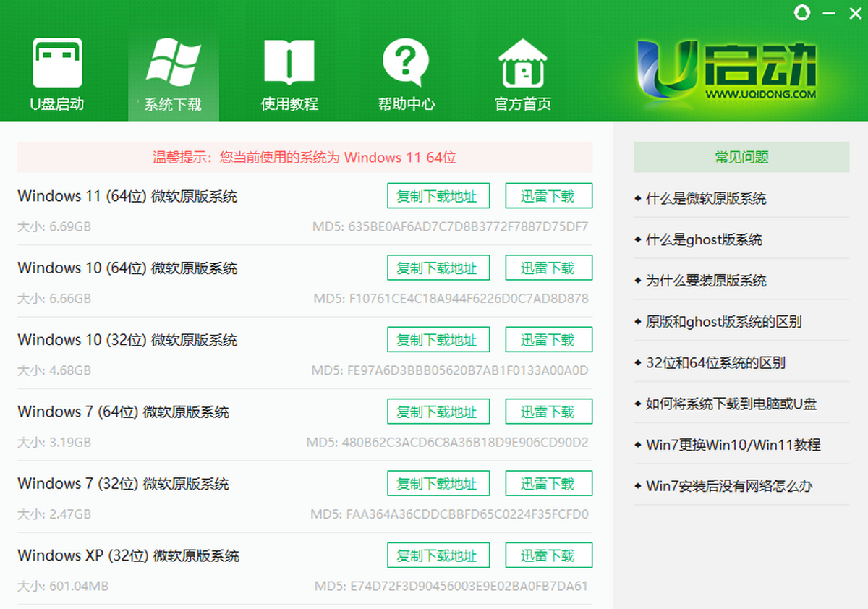Click the 常见问题 header
This screenshot has width=868, height=609.
(x=741, y=157)
